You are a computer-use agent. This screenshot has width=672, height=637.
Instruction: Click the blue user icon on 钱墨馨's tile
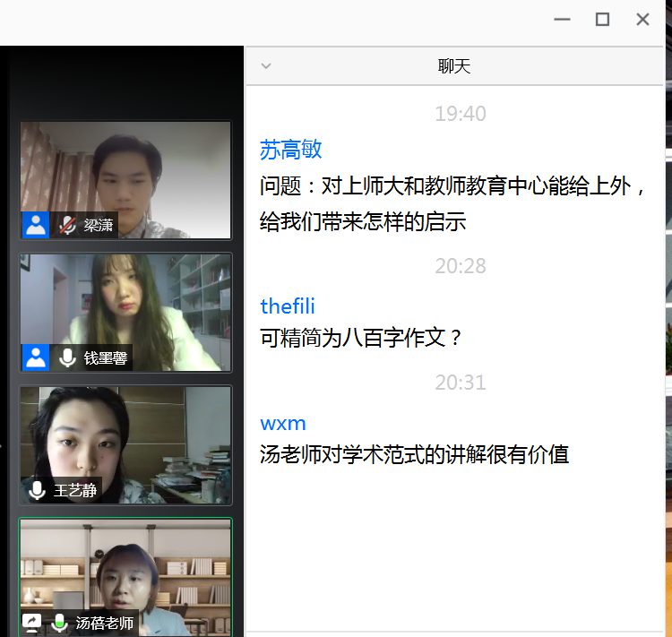click(36, 357)
